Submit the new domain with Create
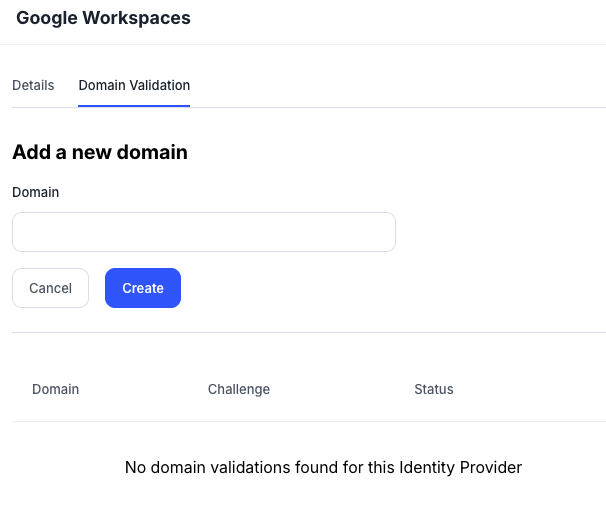The height and width of the screenshot is (530, 606). pos(143,288)
